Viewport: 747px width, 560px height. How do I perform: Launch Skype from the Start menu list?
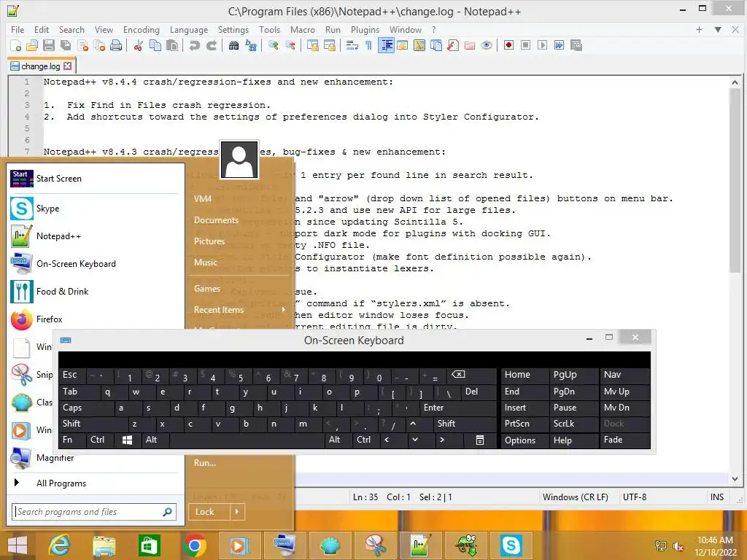(96, 209)
